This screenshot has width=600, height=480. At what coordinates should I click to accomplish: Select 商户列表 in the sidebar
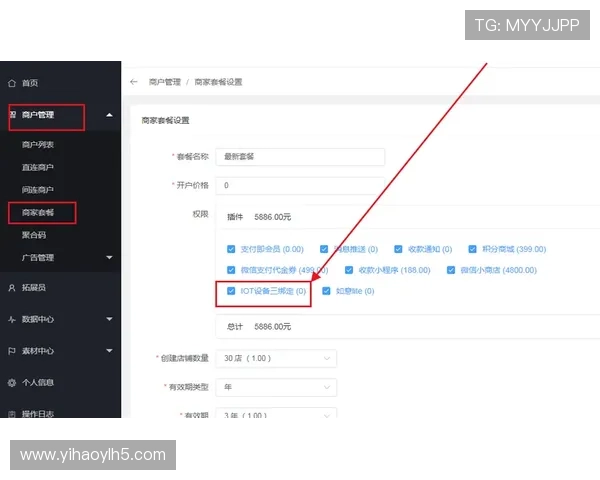click(x=38, y=145)
